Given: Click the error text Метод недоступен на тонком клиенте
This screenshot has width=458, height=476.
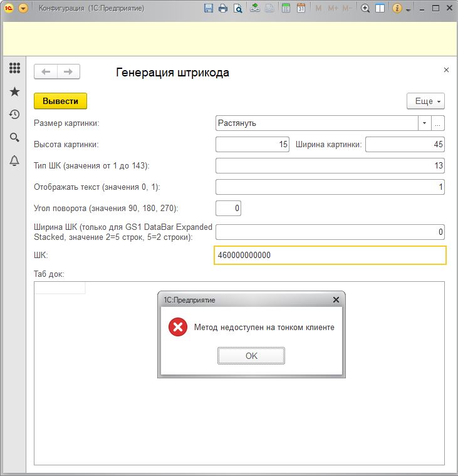Looking at the screenshot, I should click(x=264, y=327).
